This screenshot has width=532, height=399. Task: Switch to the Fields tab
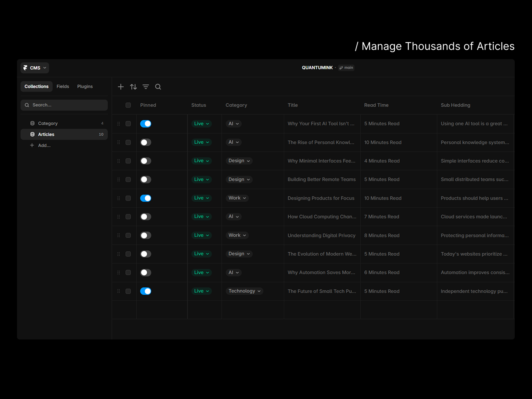[63, 86]
